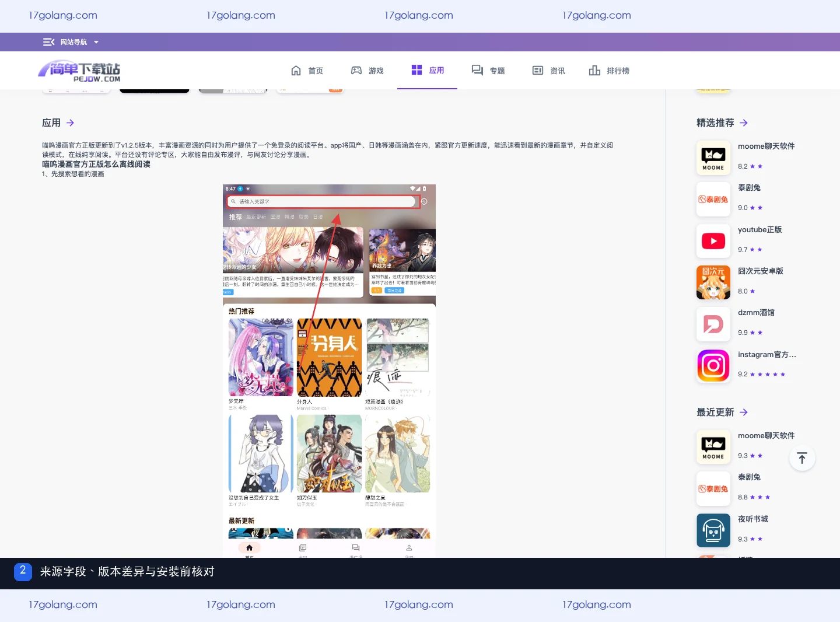
Task: Click the 喵呜漫画 app screenshot image
Action: 329,371
